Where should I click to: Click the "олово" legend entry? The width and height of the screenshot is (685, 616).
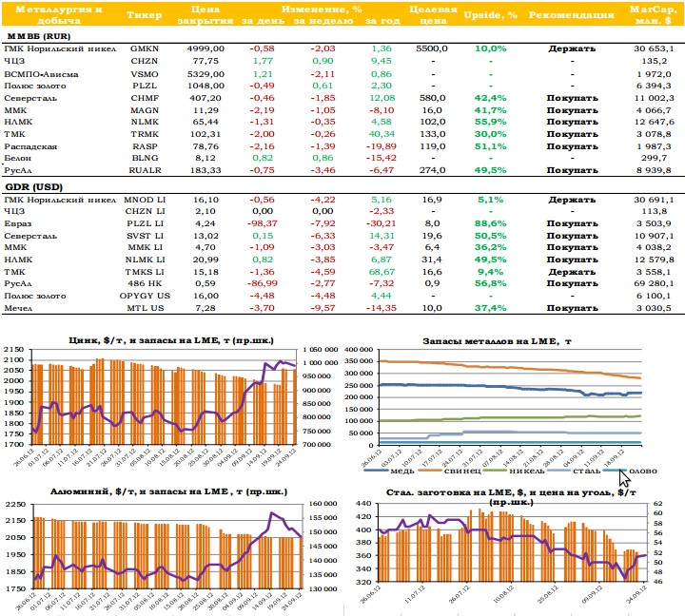click(630, 472)
